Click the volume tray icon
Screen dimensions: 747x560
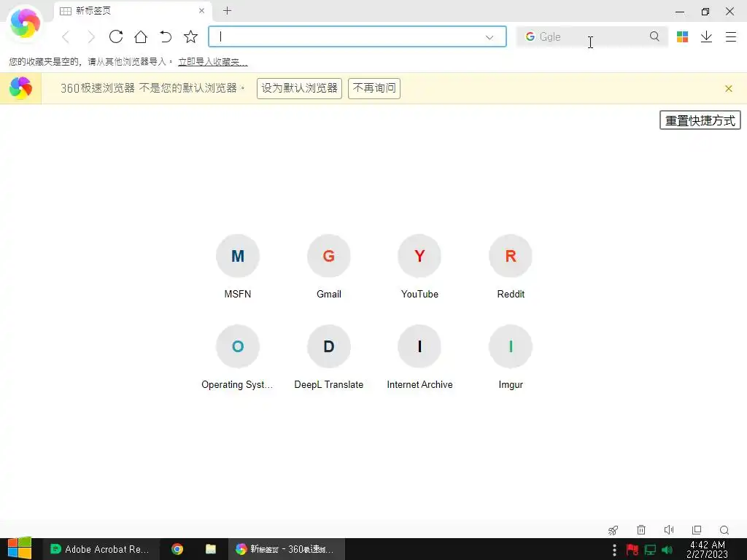click(x=667, y=550)
